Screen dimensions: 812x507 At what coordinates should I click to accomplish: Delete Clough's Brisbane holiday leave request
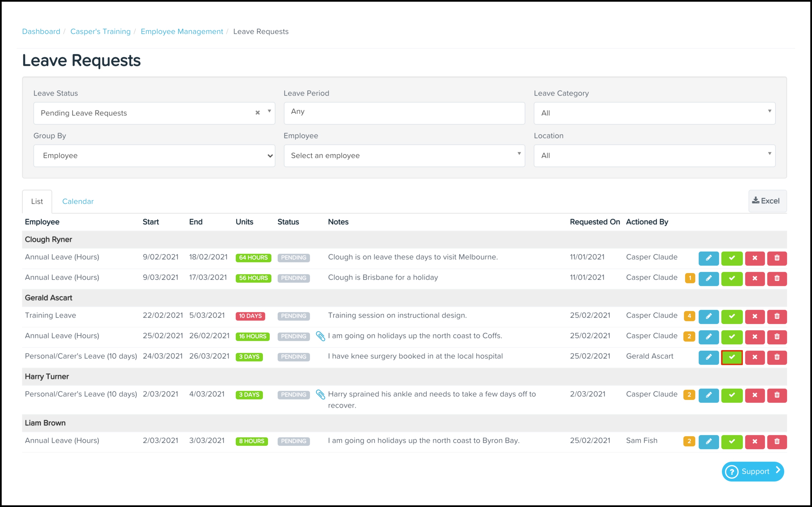point(777,278)
